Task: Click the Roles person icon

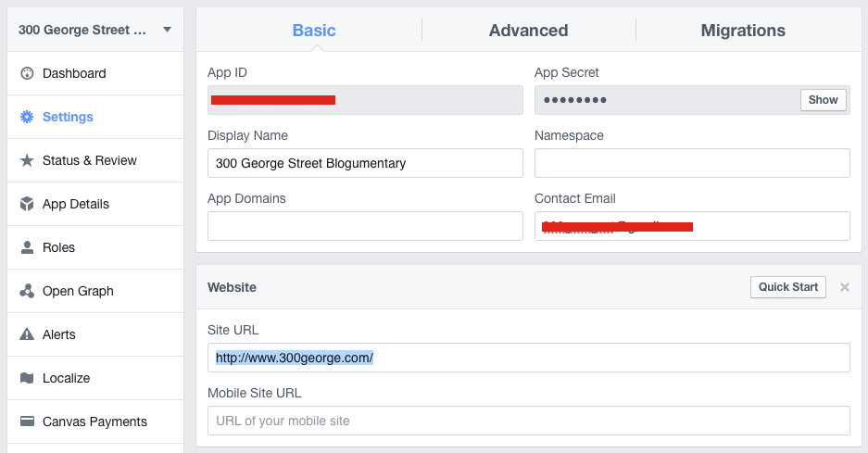Action: click(27, 247)
